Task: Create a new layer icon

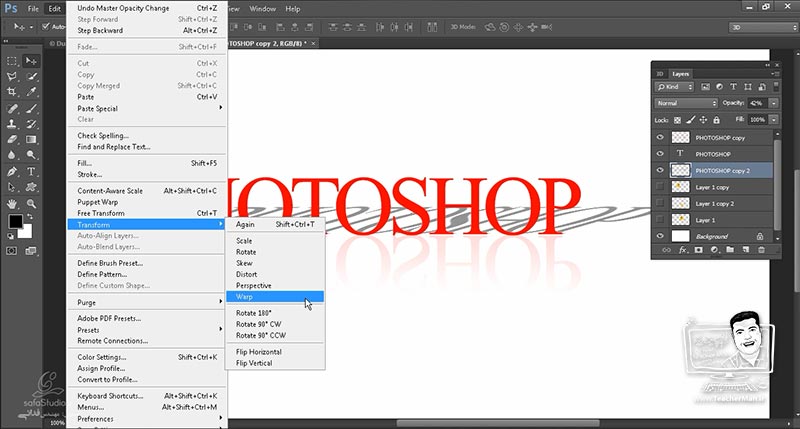Action: tap(746, 250)
